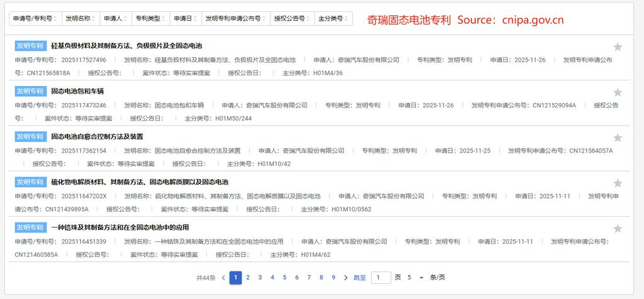Focus the page number input field
Viewport: 644px width, 299px height.
[381, 278]
